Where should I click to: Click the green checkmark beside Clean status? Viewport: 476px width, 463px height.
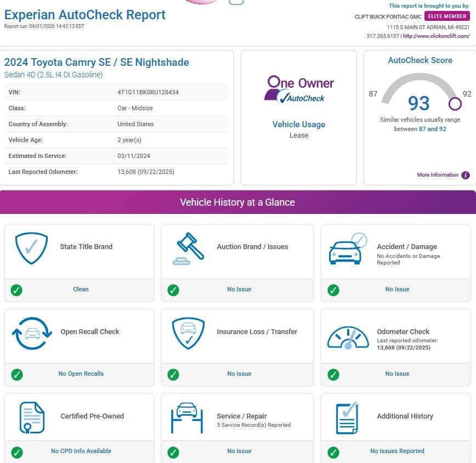(x=17, y=290)
